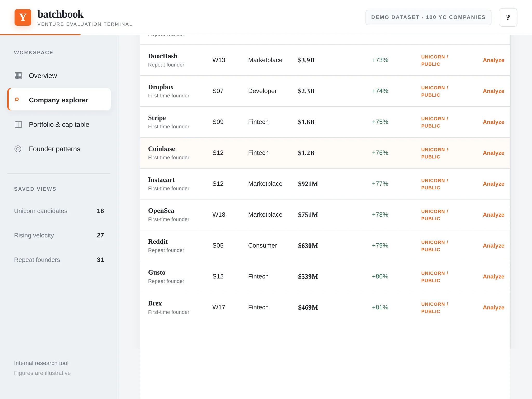Select the DoorDash company name

(x=163, y=56)
